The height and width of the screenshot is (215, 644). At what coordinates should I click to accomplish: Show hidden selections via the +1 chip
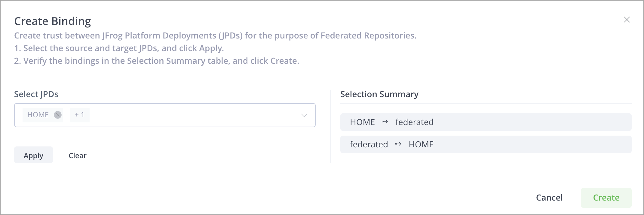[79, 115]
